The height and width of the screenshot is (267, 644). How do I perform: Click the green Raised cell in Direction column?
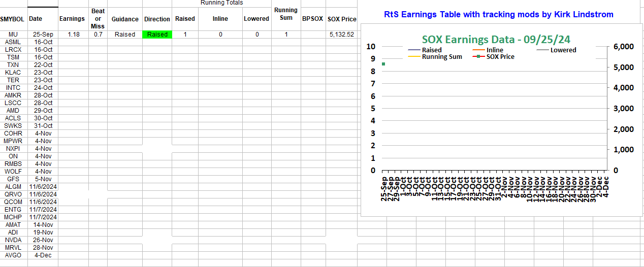pyautogui.click(x=157, y=35)
